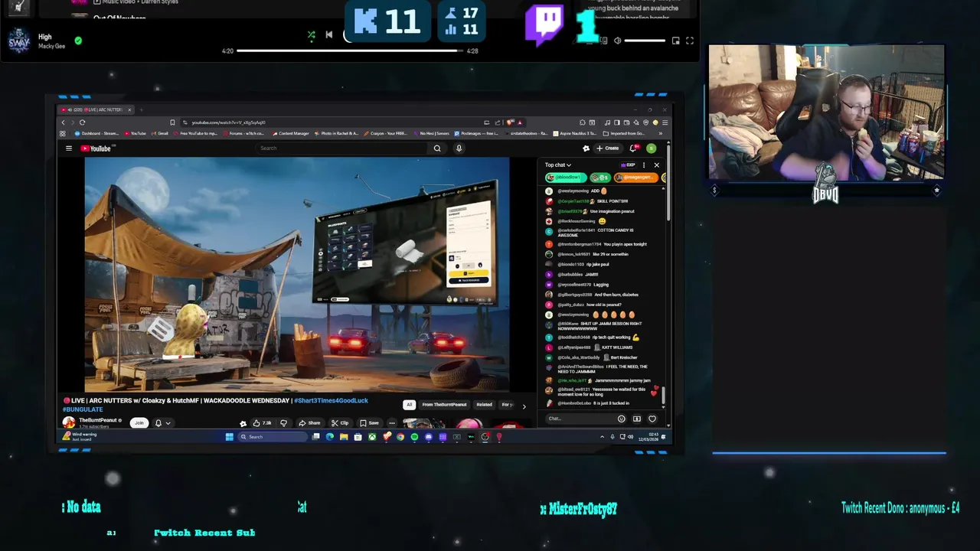This screenshot has height=551, width=980.
Task: Open Spotify miniplayer icon beside fullscreen
Action: tap(675, 41)
